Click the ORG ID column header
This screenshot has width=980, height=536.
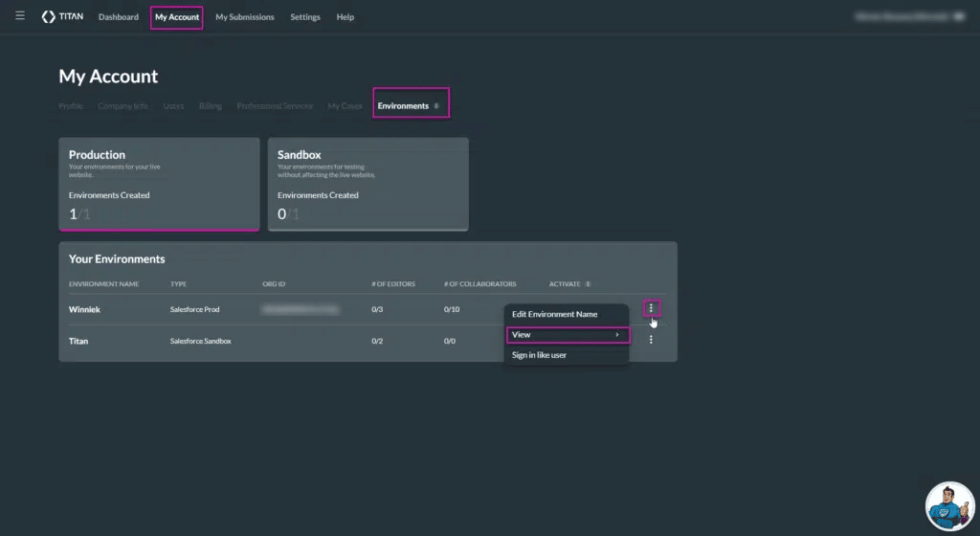coord(274,283)
